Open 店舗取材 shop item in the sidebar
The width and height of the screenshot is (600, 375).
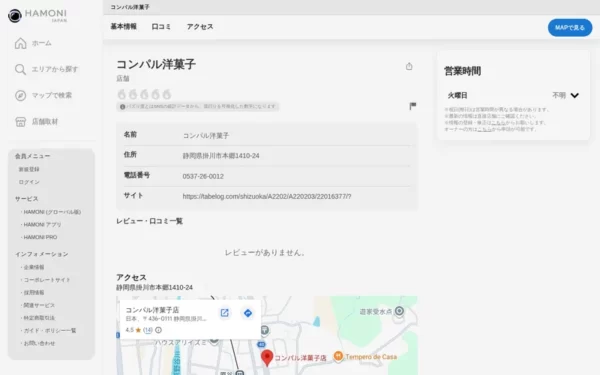(36, 122)
